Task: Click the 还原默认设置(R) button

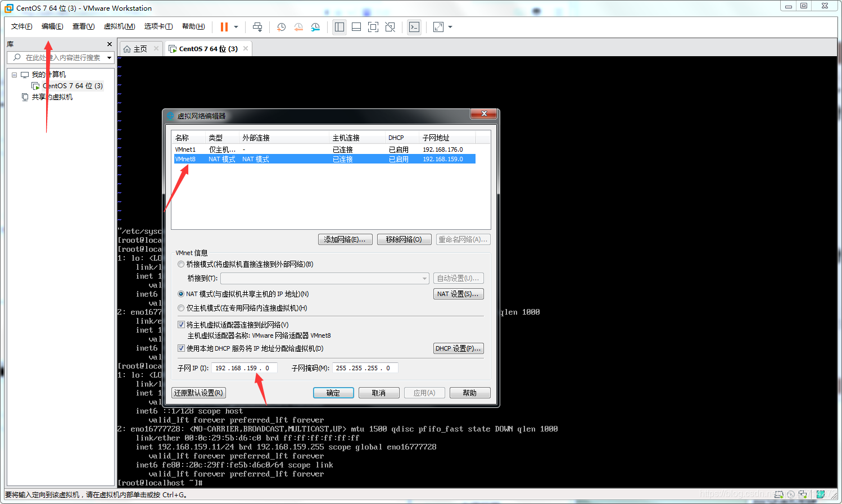Action: pyautogui.click(x=198, y=393)
